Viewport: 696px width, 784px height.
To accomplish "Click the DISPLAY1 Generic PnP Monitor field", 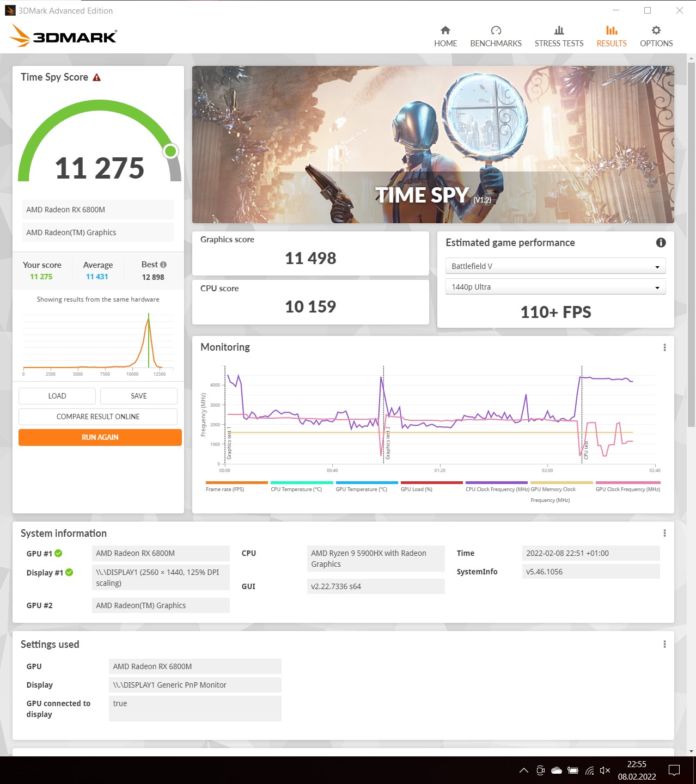I will click(195, 685).
